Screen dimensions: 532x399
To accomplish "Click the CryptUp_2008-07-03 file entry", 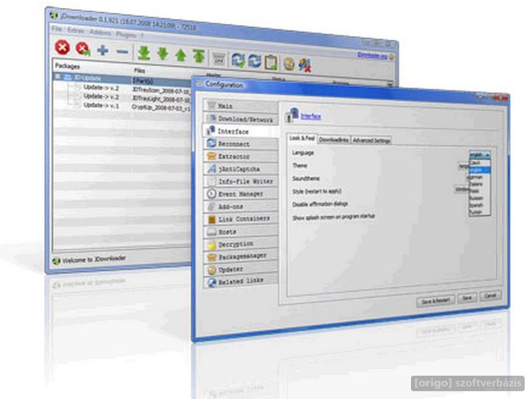I will click(162, 108).
